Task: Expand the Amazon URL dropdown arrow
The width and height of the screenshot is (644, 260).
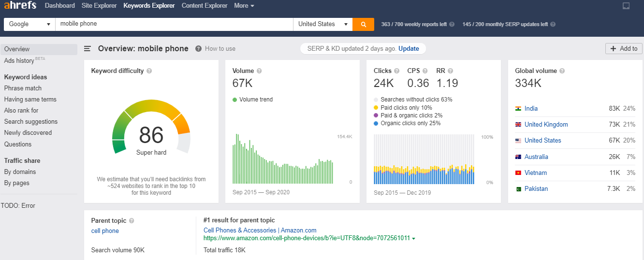Action: point(414,238)
